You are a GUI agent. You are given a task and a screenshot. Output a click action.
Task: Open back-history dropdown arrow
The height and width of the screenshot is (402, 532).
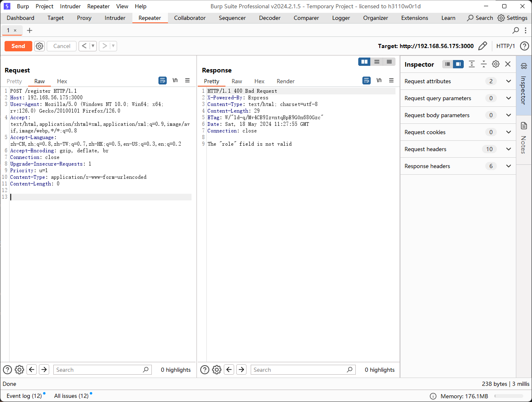point(93,46)
